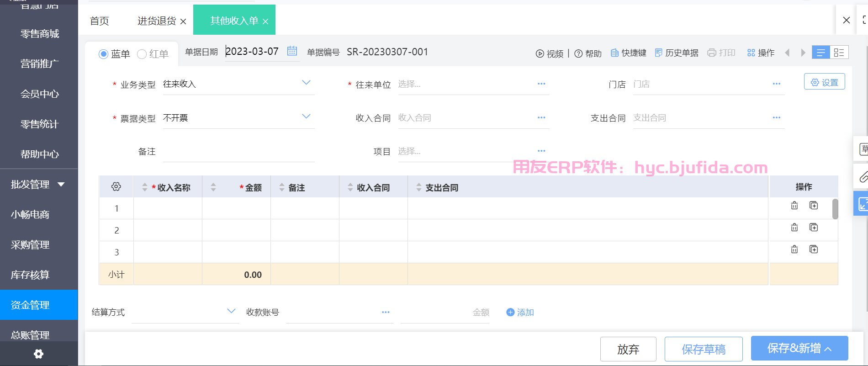
Task: Browse project ellipsis picker
Action: [x=541, y=151]
